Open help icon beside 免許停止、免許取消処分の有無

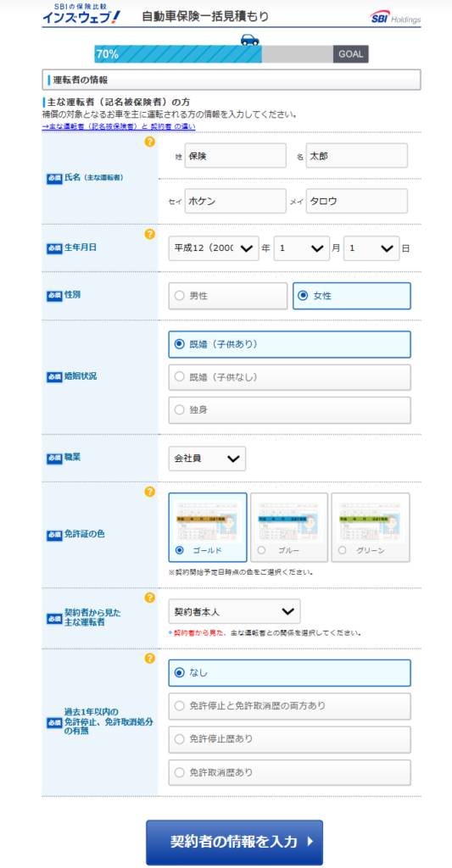[149, 659]
